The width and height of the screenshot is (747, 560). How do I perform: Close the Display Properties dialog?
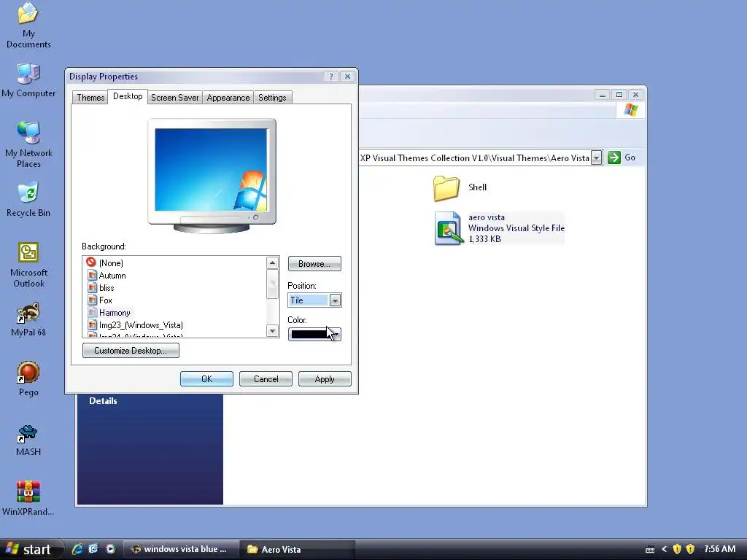348,76
